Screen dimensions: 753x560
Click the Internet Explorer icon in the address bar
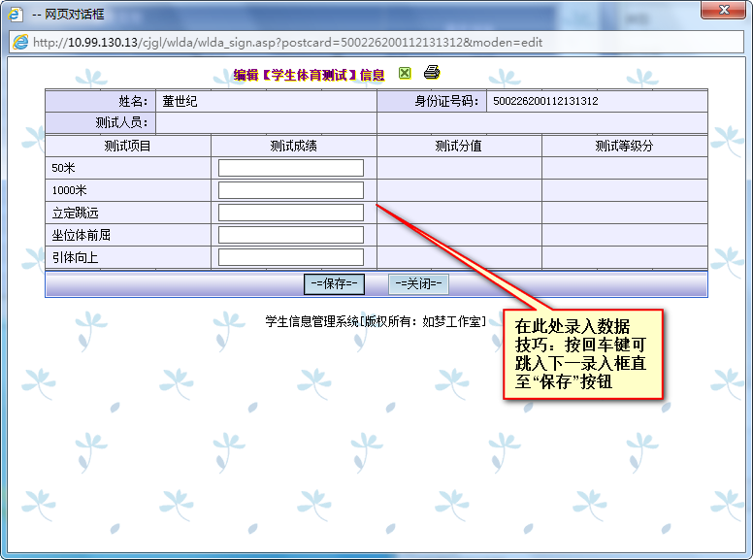click(x=19, y=42)
